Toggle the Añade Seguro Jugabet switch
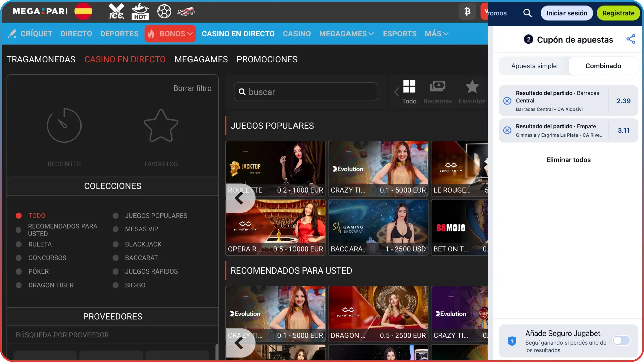644x362 pixels. pyautogui.click(x=622, y=341)
